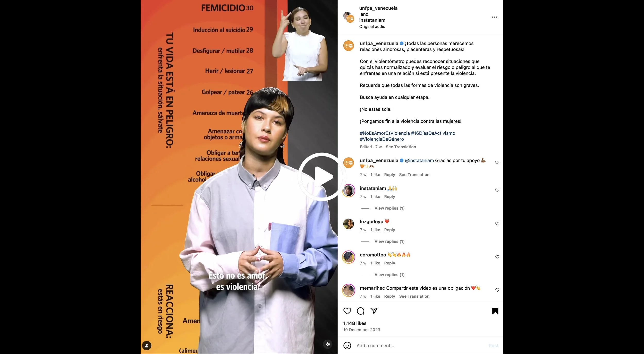Image resolution: width=644 pixels, height=354 pixels.
Task: Unmute the video sound
Action: pyautogui.click(x=327, y=344)
